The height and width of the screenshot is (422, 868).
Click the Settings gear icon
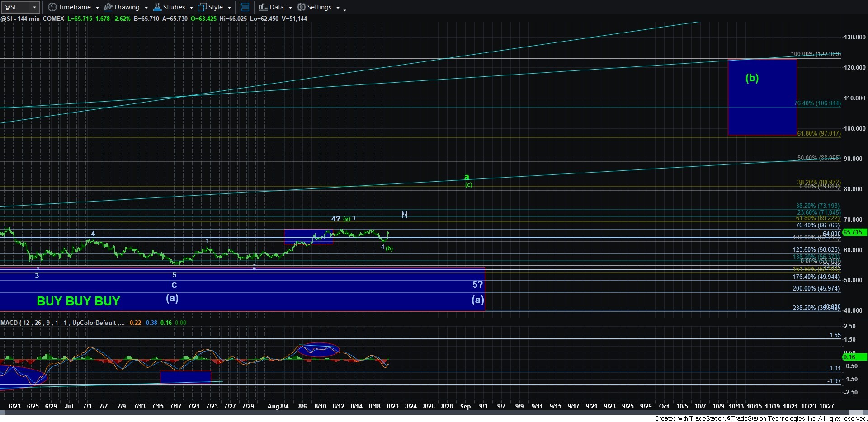[302, 7]
